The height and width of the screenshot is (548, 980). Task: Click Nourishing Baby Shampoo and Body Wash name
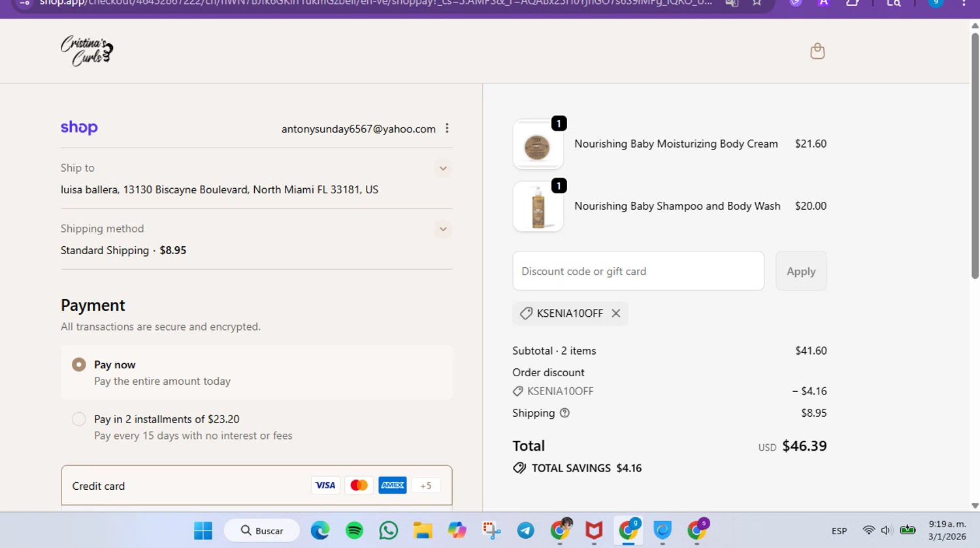[678, 206]
